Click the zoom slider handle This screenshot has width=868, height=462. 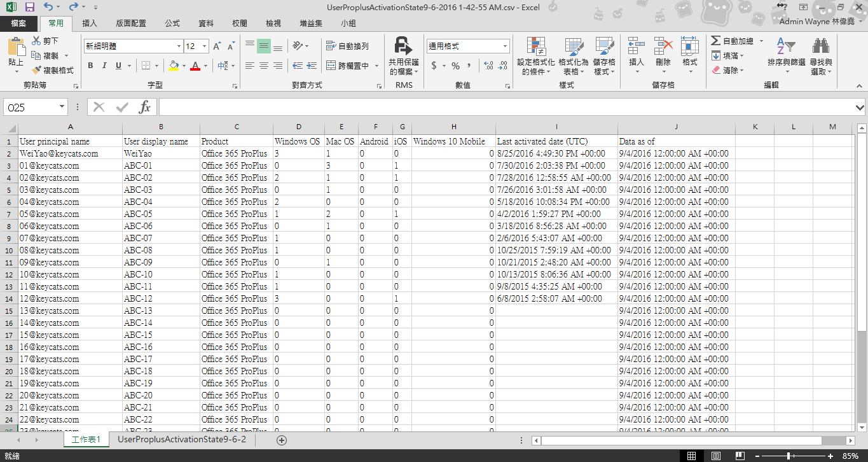pos(789,456)
